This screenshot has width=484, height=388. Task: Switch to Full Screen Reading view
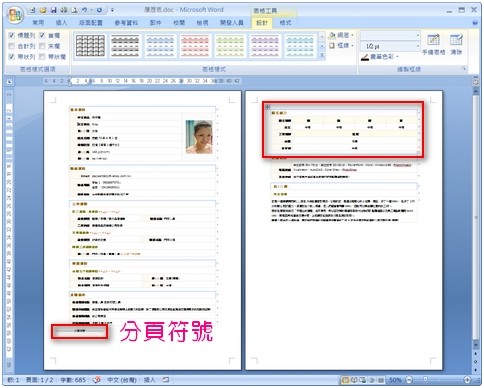354,380
